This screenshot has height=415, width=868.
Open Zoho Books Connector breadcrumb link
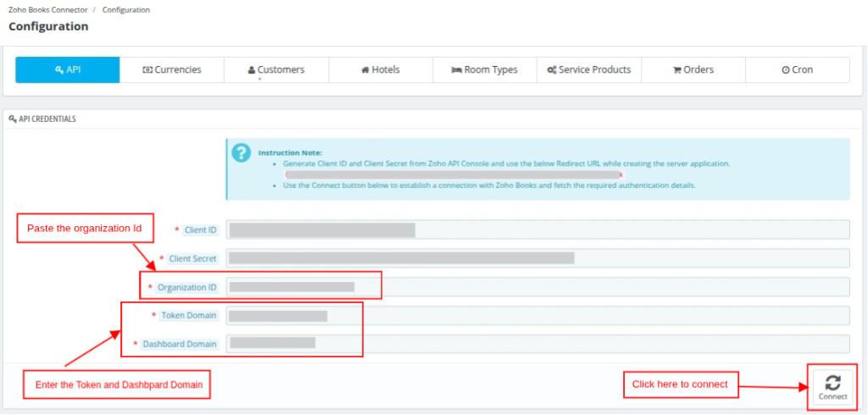click(47, 10)
